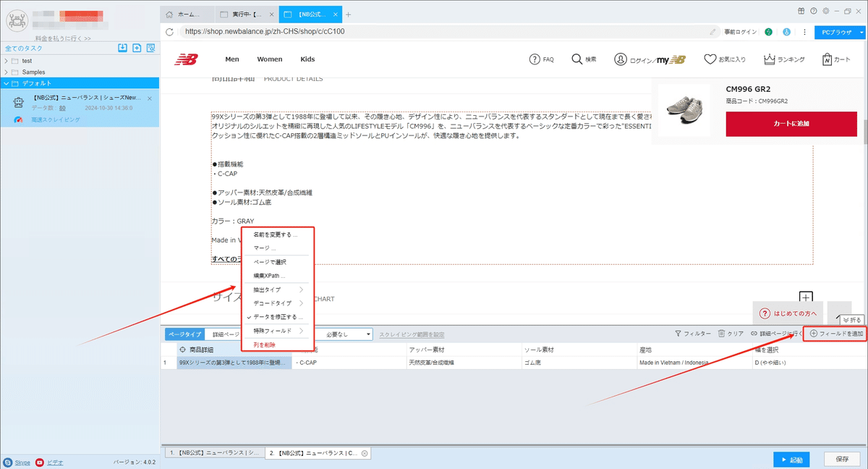Click the フィルター button
868x469 pixels.
[692, 334]
